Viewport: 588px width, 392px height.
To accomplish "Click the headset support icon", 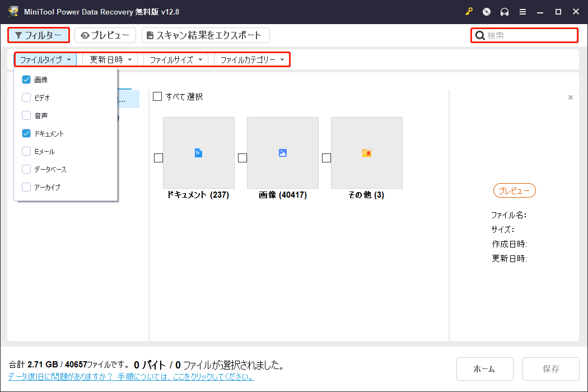I will [504, 11].
